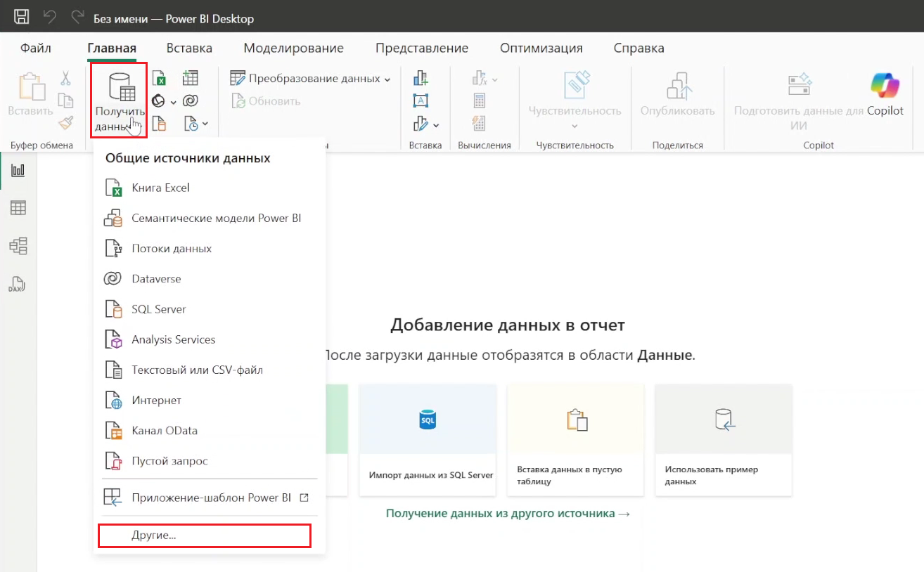
Task: Click Подготовить данные для ИИ button
Action: click(x=799, y=100)
